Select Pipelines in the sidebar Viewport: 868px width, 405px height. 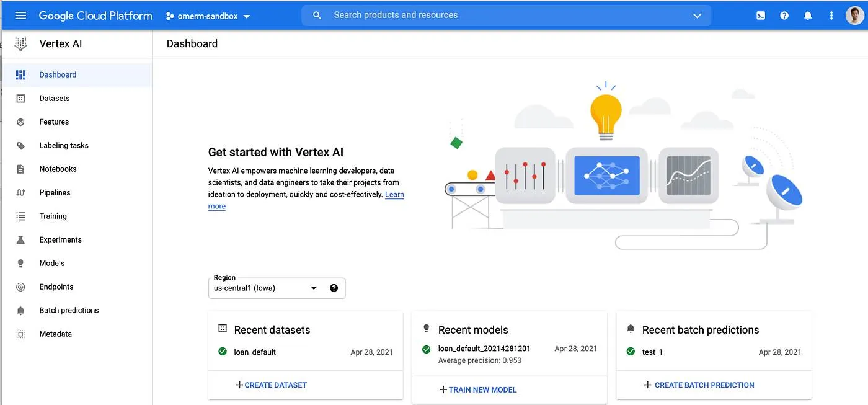(55, 192)
